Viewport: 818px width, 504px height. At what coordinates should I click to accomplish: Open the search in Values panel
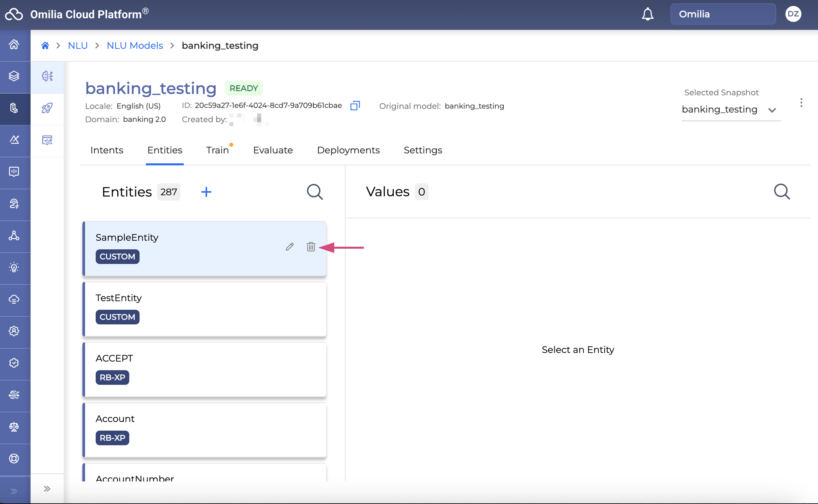click(781, 192)
